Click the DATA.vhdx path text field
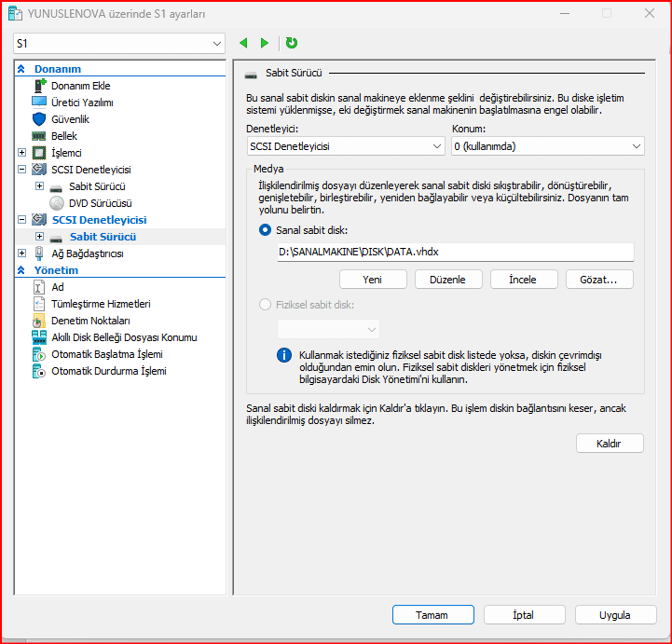 [x=455, y=253]
